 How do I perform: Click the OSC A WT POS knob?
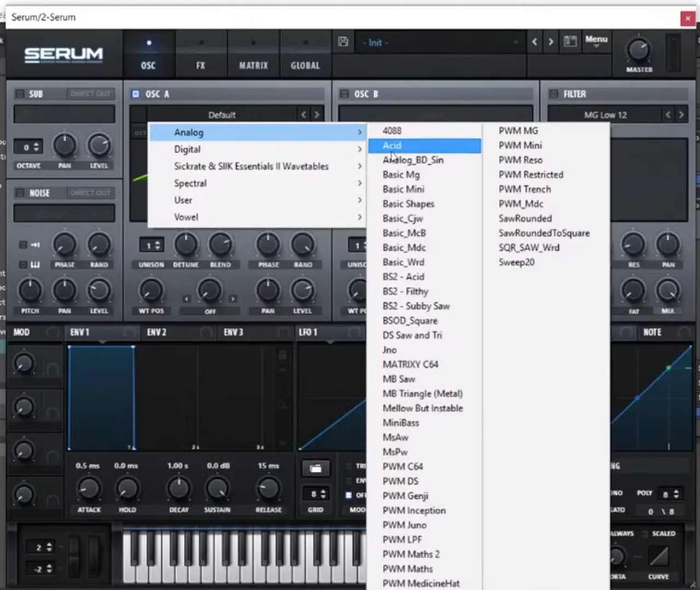pos(151,291)
